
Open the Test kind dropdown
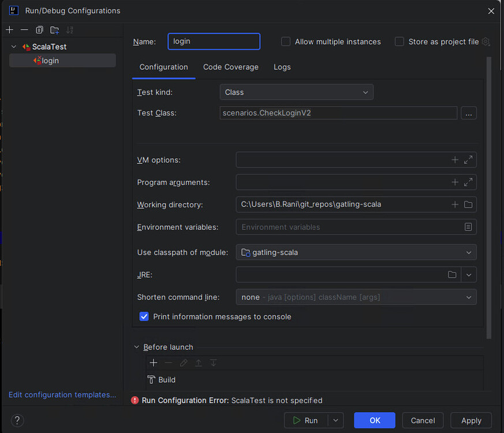click(365, 92)
